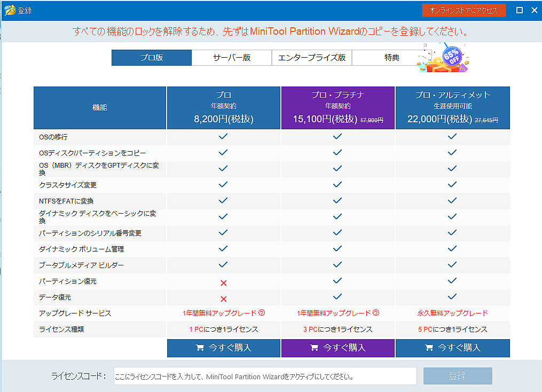Image resolution: width=542 pixels, height=392 pixels.
Task: Click help icon beside プロ upgrade service
Action: tap(262, 313)
